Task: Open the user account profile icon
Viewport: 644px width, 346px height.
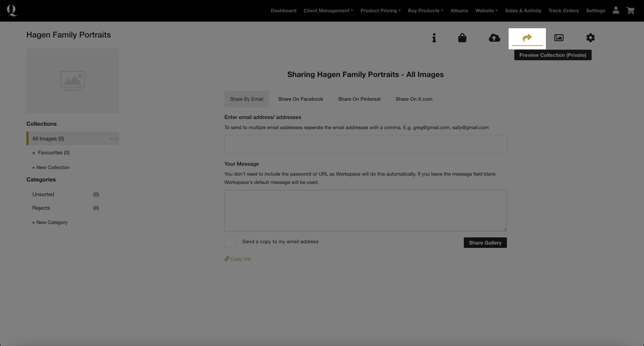Action: pos(616,10)
